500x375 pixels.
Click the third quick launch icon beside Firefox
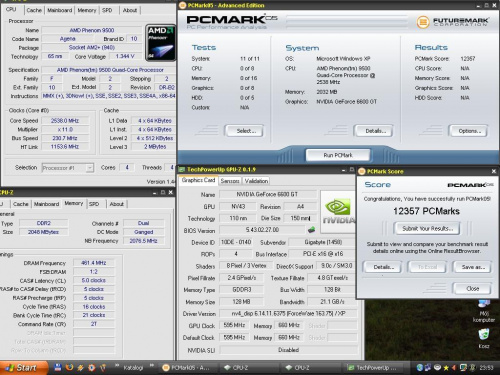click(x=80, y=367)
